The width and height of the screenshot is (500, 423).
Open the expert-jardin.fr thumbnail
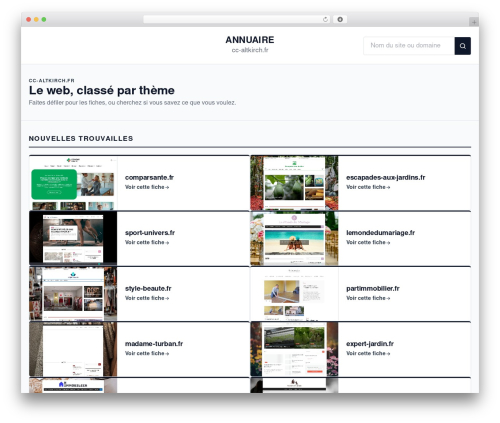point(294,349)
